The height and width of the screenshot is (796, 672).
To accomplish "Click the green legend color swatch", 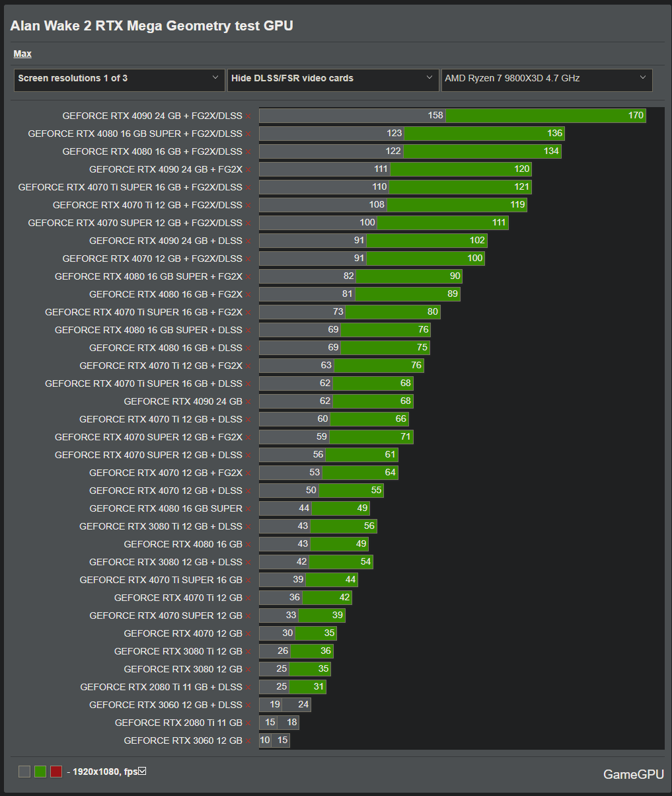I will pyautogui.click(x=40, y=772).
